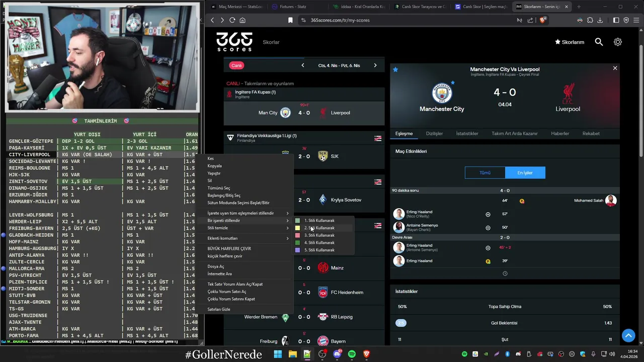644x362 pixels.
Task: Open the browser hamburger menu
Action: click(636, 20)
